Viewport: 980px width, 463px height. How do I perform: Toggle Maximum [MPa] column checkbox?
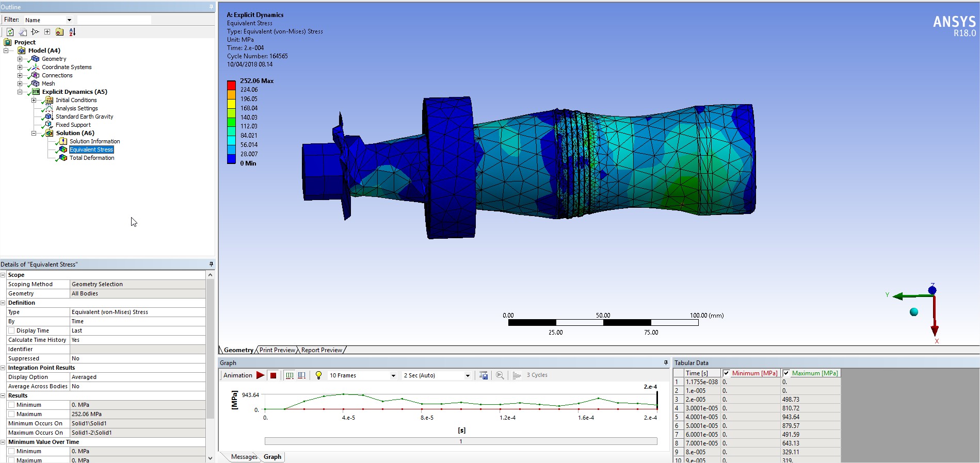point(786,373)
